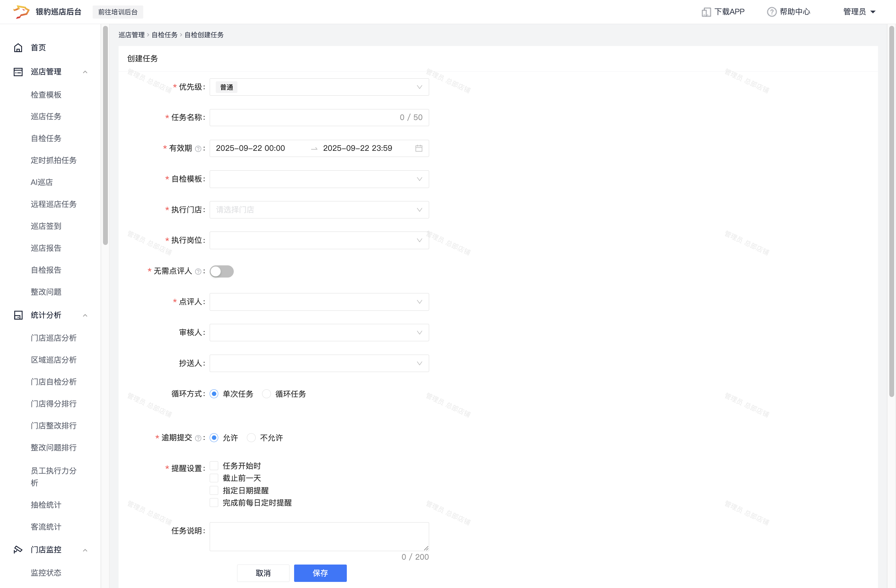
Task: Click the help icon beside 逾期提交
Action: pyautogui.click(x=198, y=438)
